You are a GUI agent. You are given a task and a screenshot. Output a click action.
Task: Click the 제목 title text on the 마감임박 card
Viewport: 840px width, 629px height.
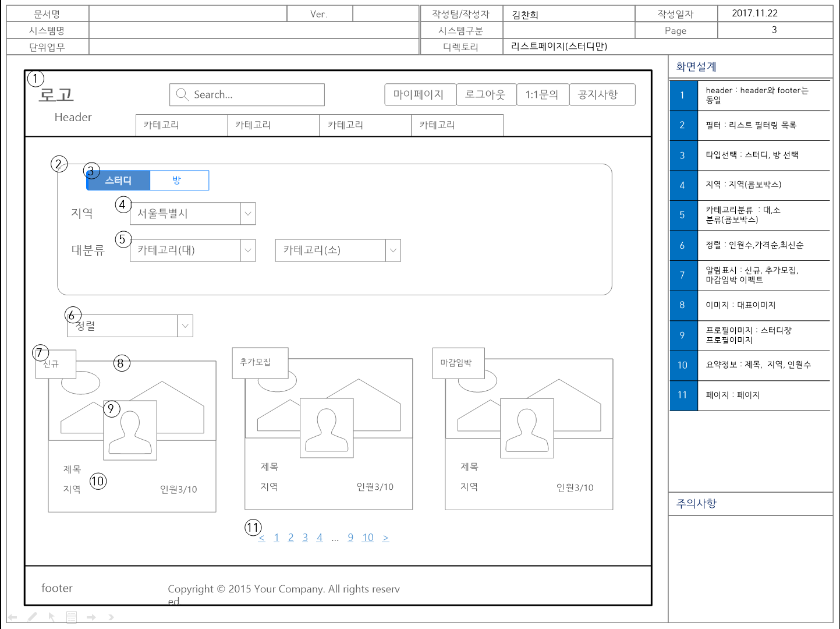(469, 467)
